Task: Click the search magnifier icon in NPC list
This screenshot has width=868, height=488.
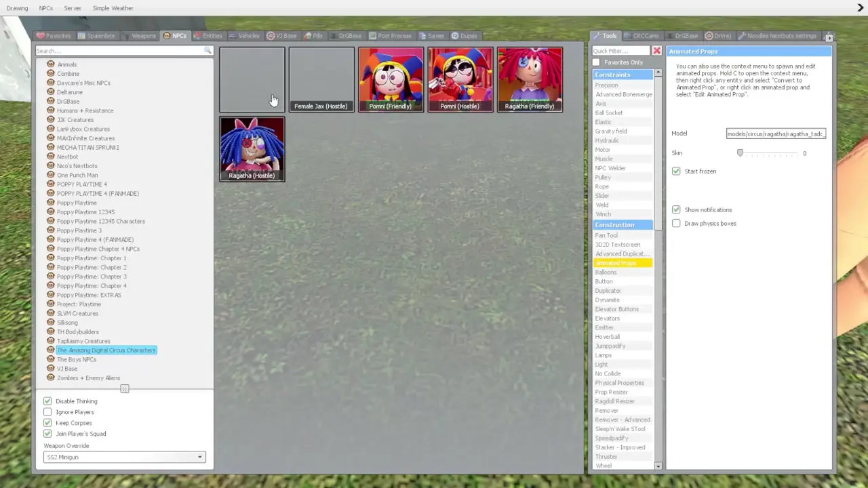Action: point(208,51)
